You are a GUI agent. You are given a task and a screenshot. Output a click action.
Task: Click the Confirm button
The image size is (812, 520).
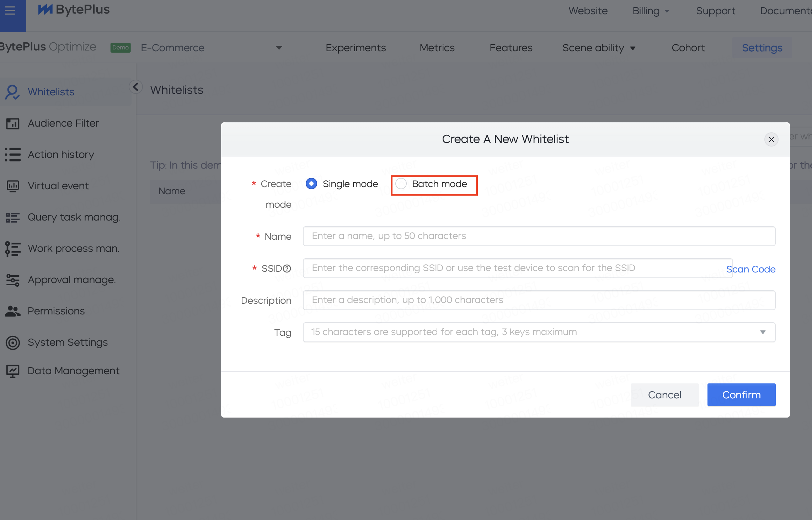[x=741, y=395]
